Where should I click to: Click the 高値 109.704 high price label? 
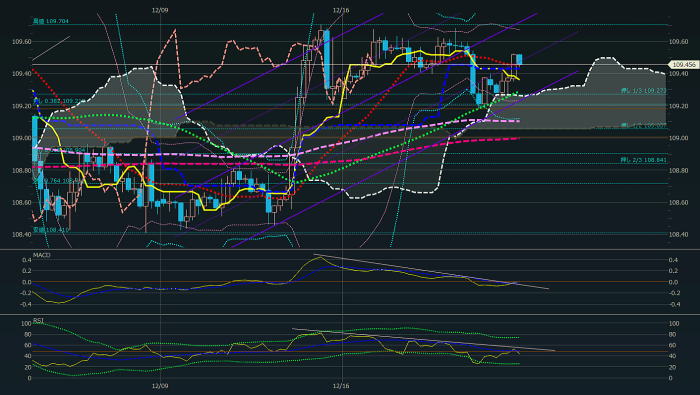tap(50, 21)
